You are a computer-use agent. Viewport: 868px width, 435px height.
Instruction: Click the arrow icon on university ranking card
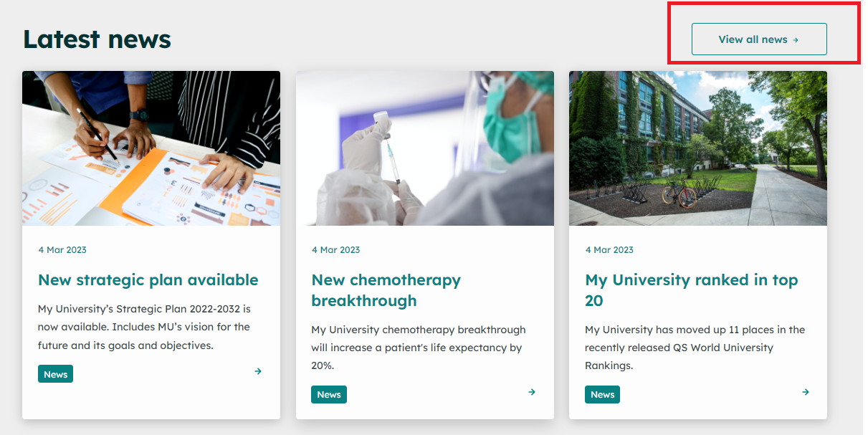point(806,392)
